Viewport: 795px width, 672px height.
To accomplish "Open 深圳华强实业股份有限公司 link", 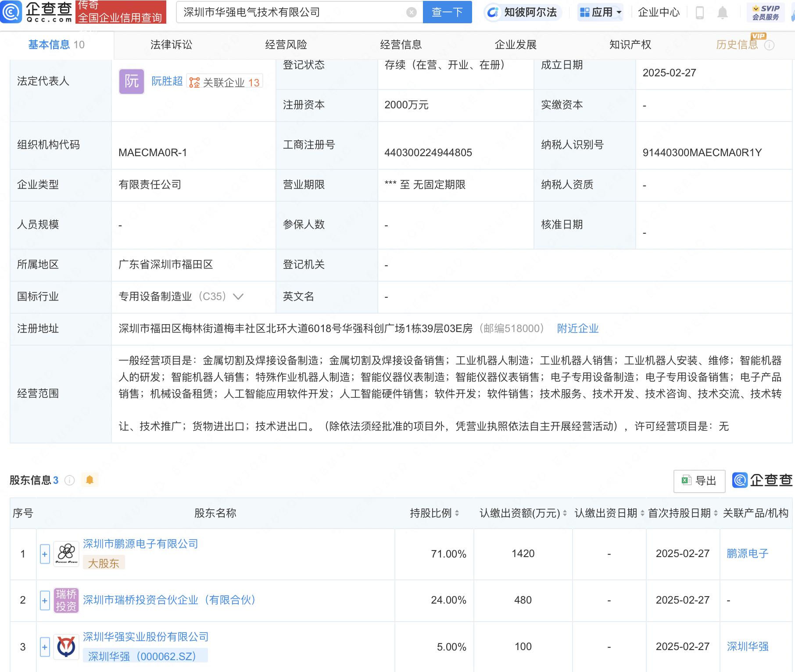I will click(x=146, y=637).
